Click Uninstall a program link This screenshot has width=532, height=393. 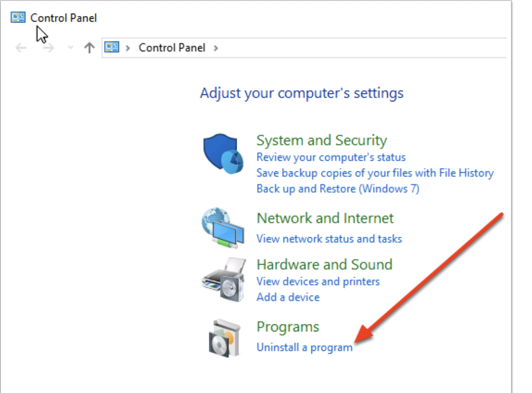(x=304, y=347)
